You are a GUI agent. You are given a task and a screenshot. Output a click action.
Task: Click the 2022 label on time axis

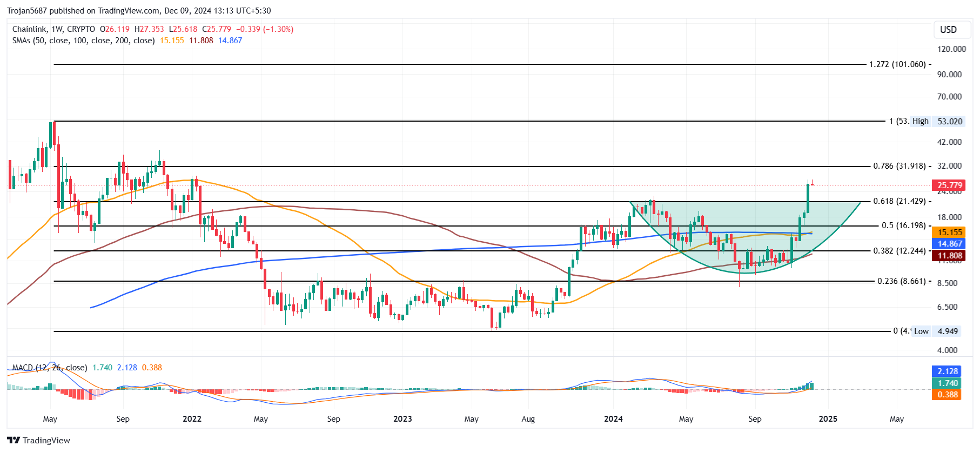click(x=192, y=419)
